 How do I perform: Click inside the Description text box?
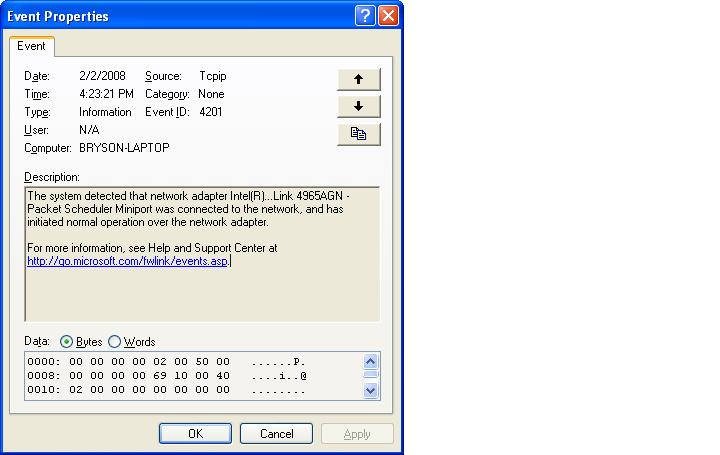click(x=202, y=254)
